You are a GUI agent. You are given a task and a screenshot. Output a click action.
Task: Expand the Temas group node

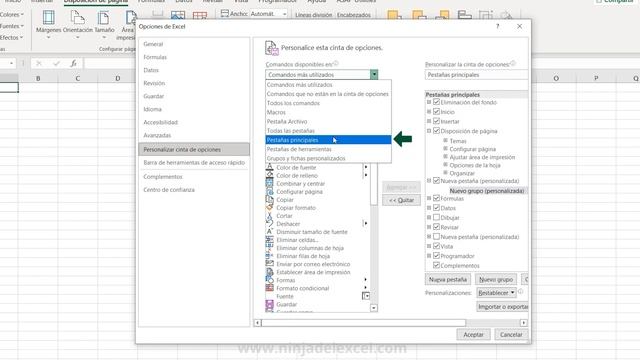445,140
